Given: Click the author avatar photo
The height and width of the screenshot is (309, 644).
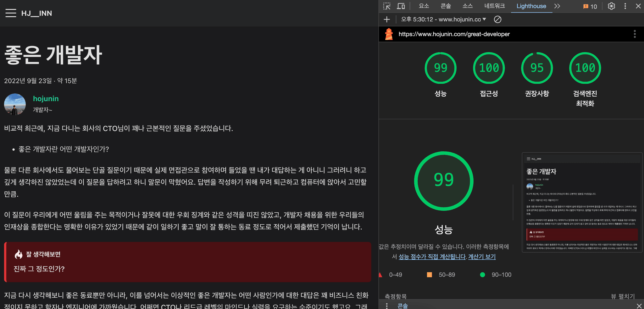Looking at the screenshot, I should coord(15,104).
